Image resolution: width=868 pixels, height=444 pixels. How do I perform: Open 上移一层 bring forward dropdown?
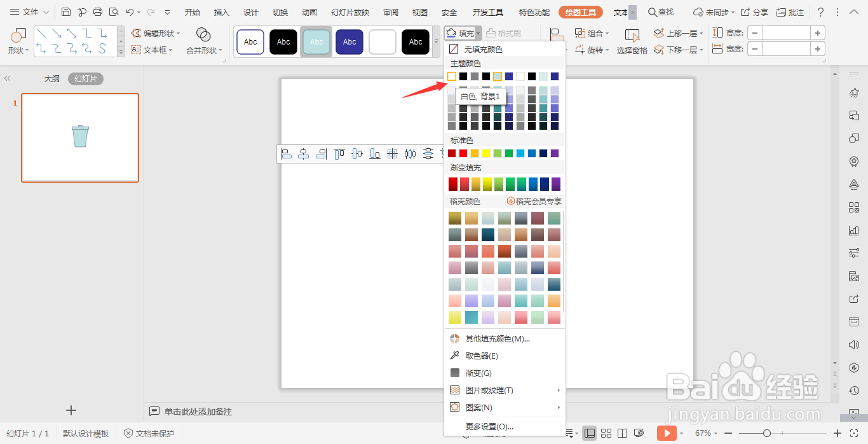(x=679, y=33)
